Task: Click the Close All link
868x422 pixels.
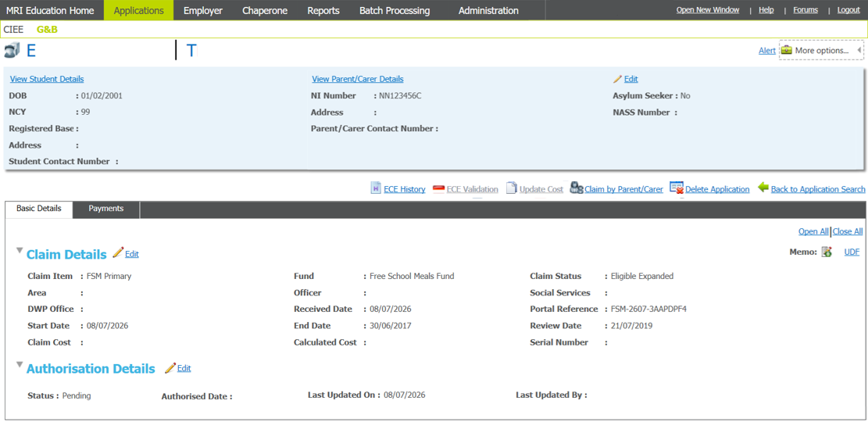Action: (x=848, y=231)
